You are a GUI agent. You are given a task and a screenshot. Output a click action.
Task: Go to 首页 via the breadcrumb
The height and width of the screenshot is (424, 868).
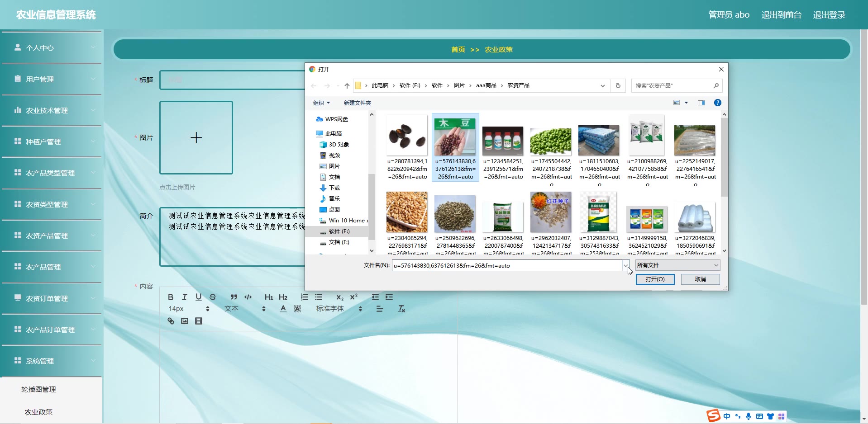click(x=458, y=50)
